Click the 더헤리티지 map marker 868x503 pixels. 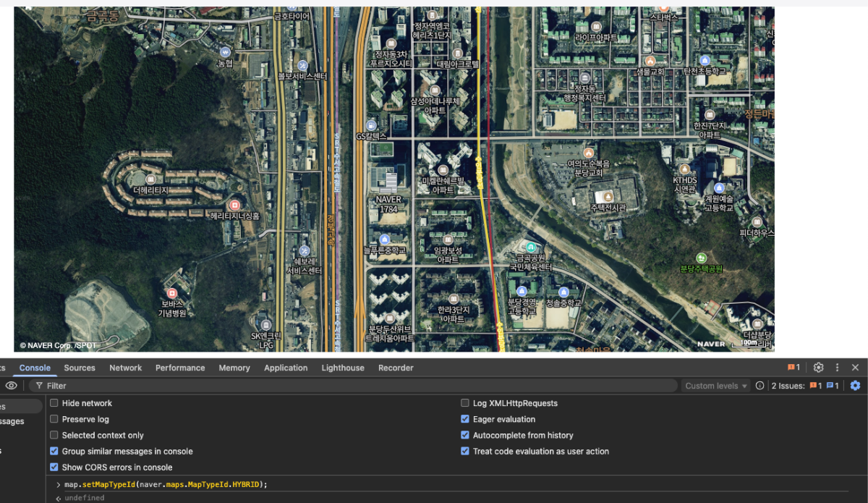pyautogui.click(x=150, y=179)
